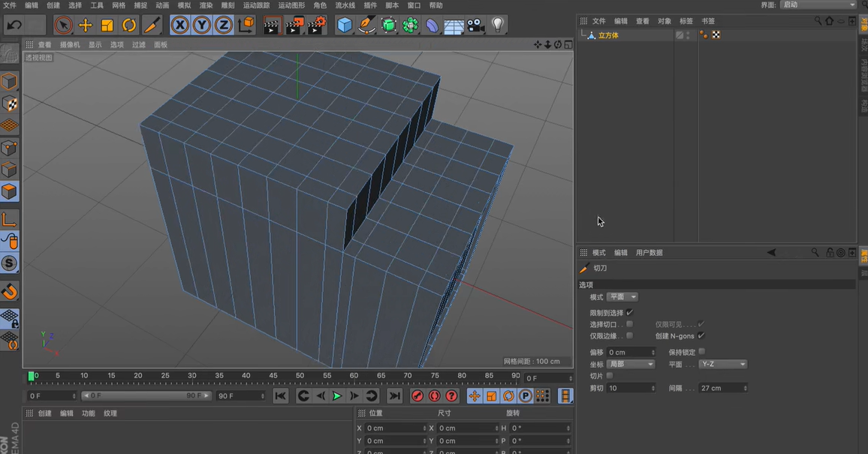Select the Live Selection arrow tool

pyautogui.click(x=64, y=25)
